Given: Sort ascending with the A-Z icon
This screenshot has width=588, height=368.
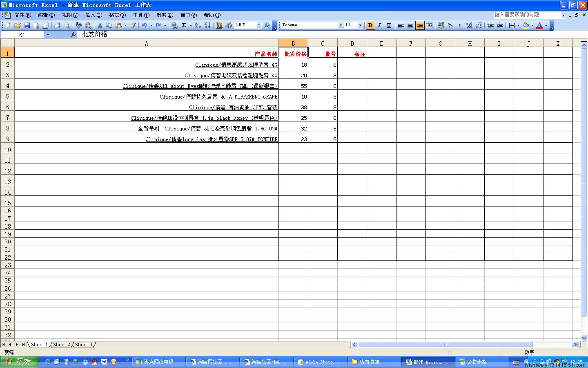Looking at the screenshot, I should pyautogui.click(x=198, y=25).
